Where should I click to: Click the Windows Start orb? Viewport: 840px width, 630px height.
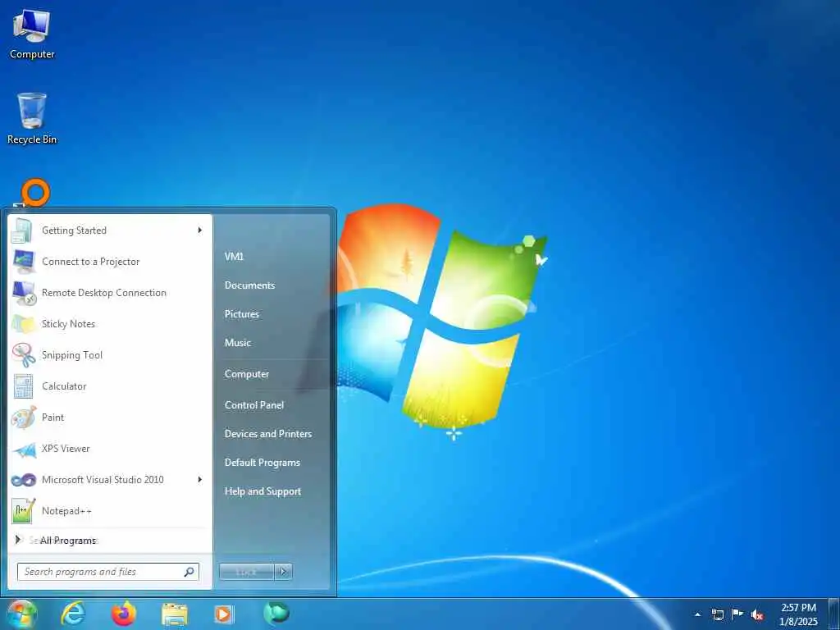[21, 614]
